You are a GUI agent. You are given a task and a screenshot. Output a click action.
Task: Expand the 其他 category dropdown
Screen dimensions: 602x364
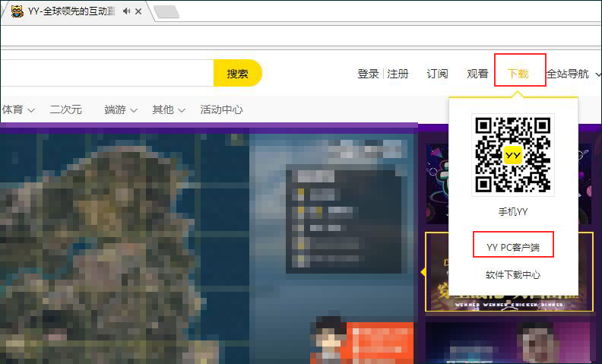(169, 110)
